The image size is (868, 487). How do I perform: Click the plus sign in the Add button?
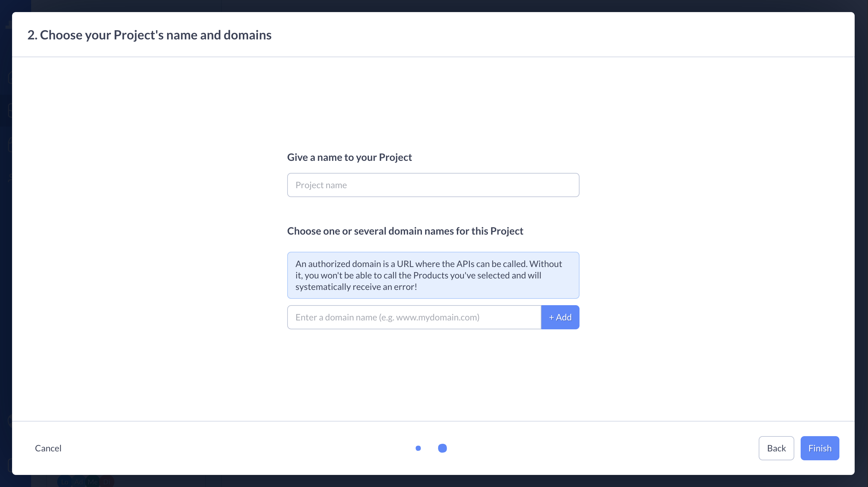(551, 318)
